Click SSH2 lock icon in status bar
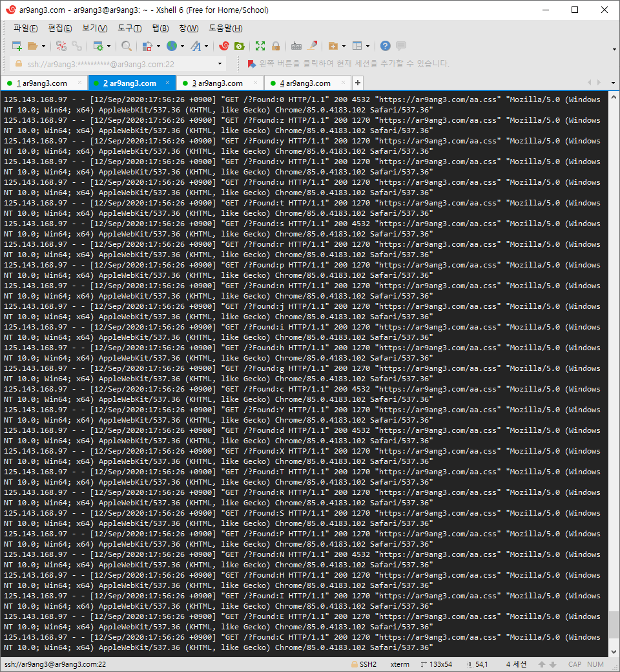620x672 pixels. coord(355,664)
